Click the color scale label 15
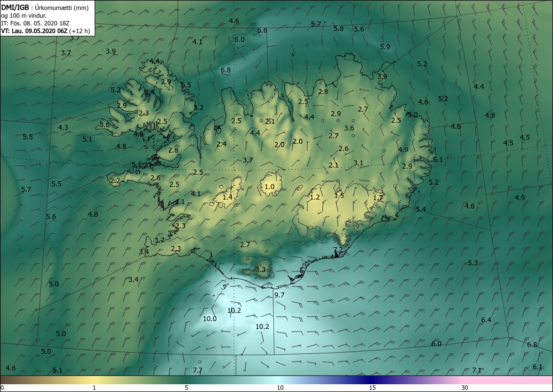553x392 pixels. (372, 388)
